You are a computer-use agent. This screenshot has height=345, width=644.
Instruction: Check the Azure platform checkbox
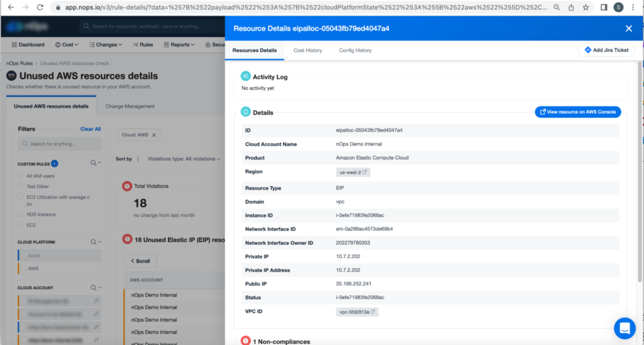click(24, 256)
